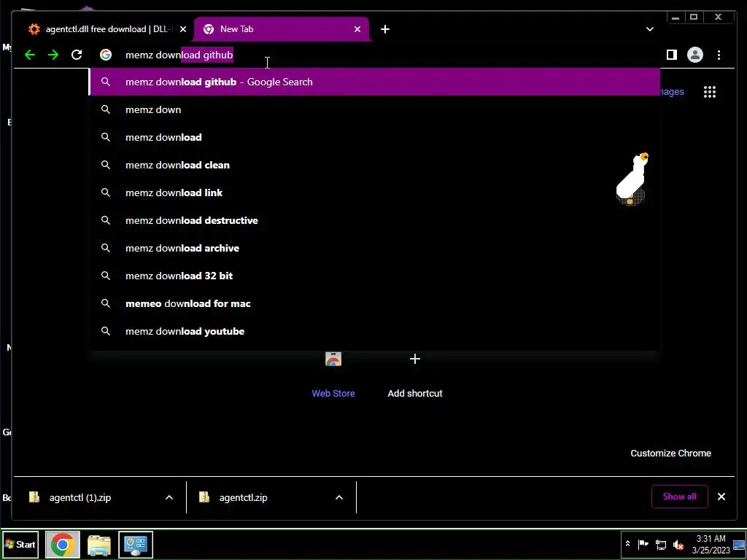Pick the plain 'memz download' suggestion
This screenshot has width=747, height=560.
click(x=374, y=137)
